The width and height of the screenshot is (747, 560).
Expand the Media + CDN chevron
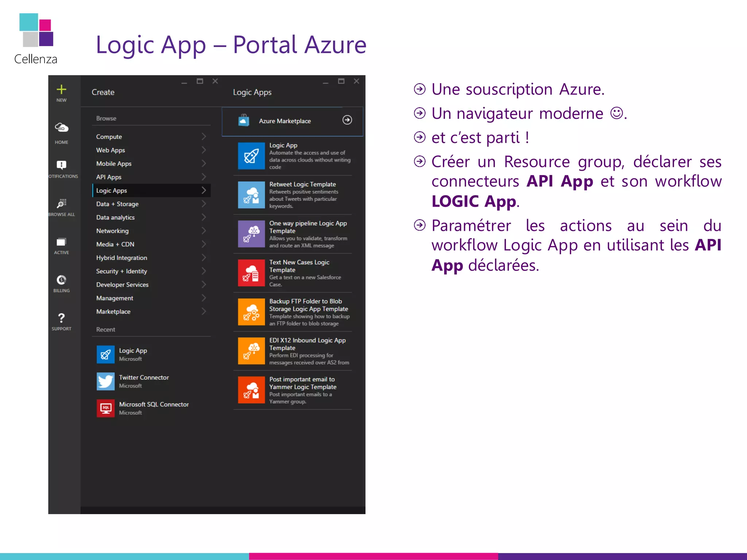click(204, 244)
